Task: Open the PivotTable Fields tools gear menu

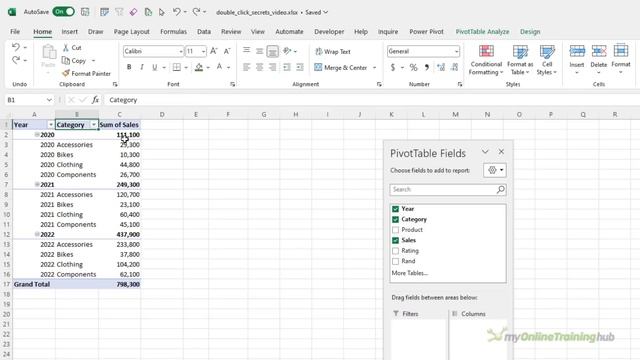Action: point(495,170)
